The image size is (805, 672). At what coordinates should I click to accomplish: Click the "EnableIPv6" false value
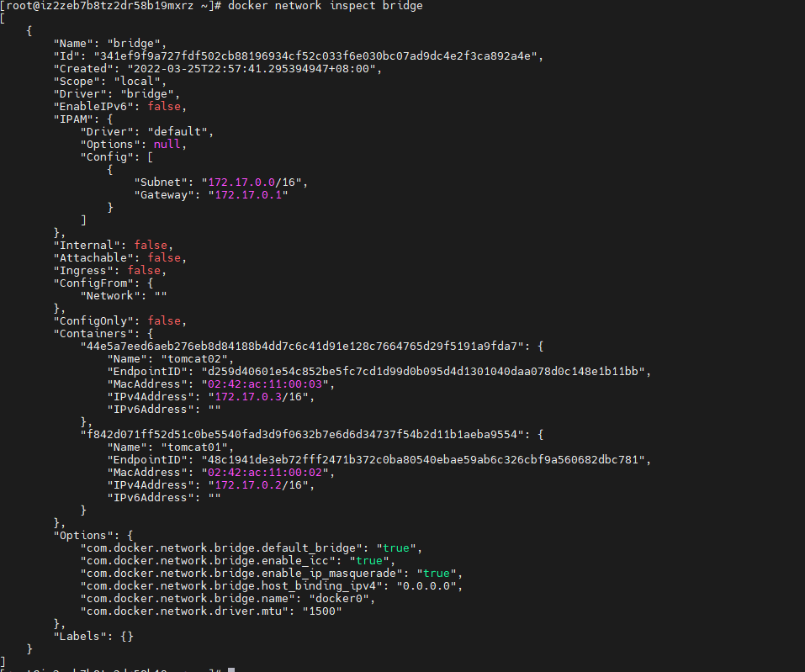point(164,106)
